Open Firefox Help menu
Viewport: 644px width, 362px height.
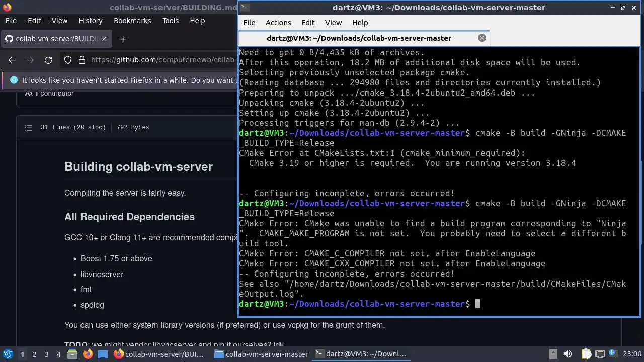[x=197, y=21]
